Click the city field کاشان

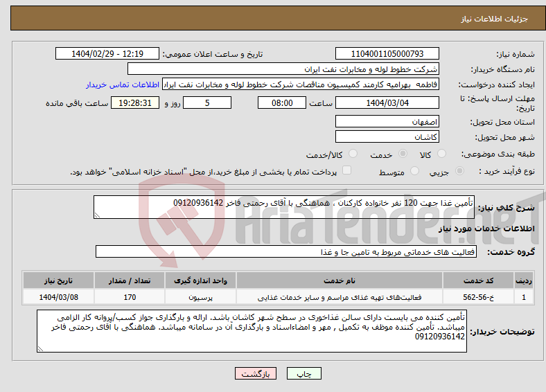tap(387, 136)
